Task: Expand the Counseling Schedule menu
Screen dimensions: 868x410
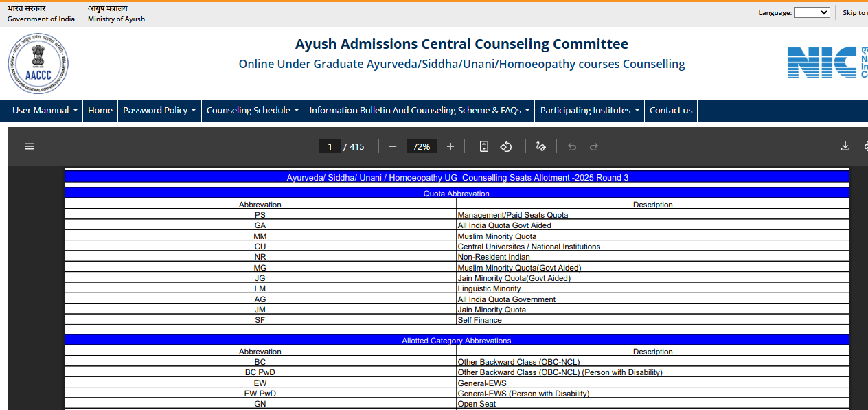Action: click(252, 110)
